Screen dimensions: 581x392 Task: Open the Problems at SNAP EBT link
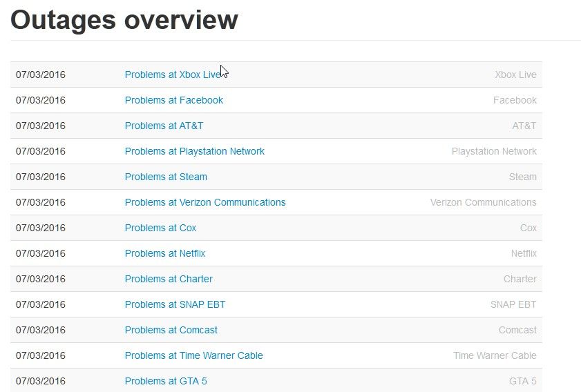click(175, 304)
